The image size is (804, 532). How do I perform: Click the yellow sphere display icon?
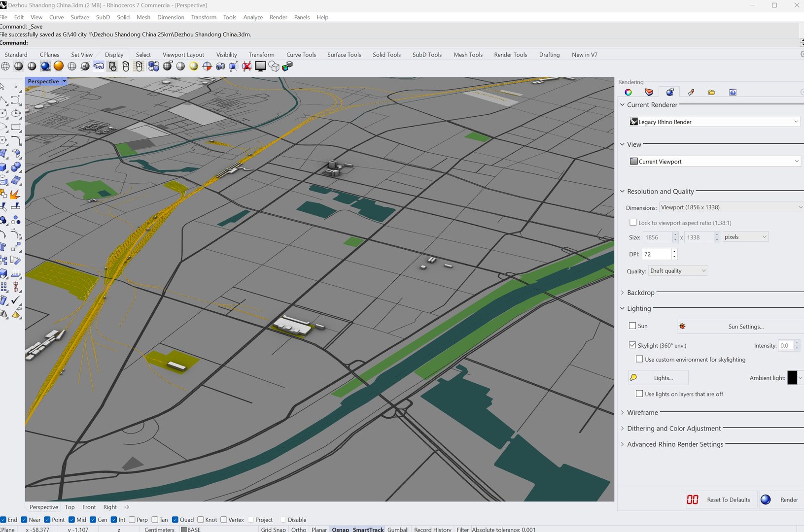pos(194,66)
